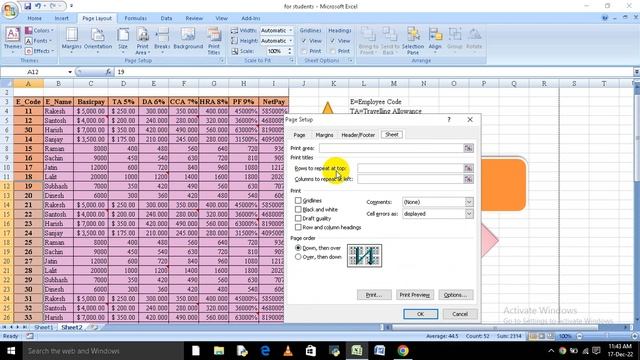Adjust the zoom slider in status bar
This screenshot has height=360, width=640.
coord(607,336)
